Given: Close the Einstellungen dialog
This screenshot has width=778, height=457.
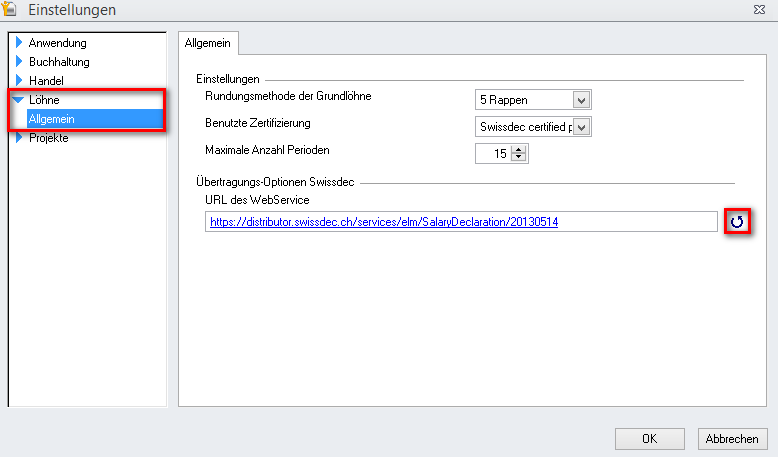Looking at the screenshot, I should [x=759, y=9].
